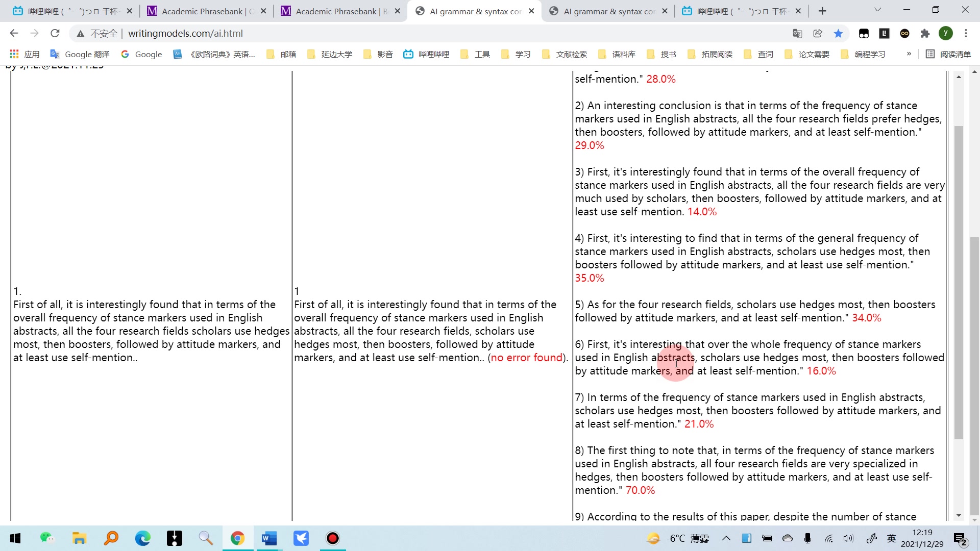Image resolution: width=980 pixels, height=551 pixels.
Task: Open the blue bird app in taskbar
Action: click(x=301, y=538)
